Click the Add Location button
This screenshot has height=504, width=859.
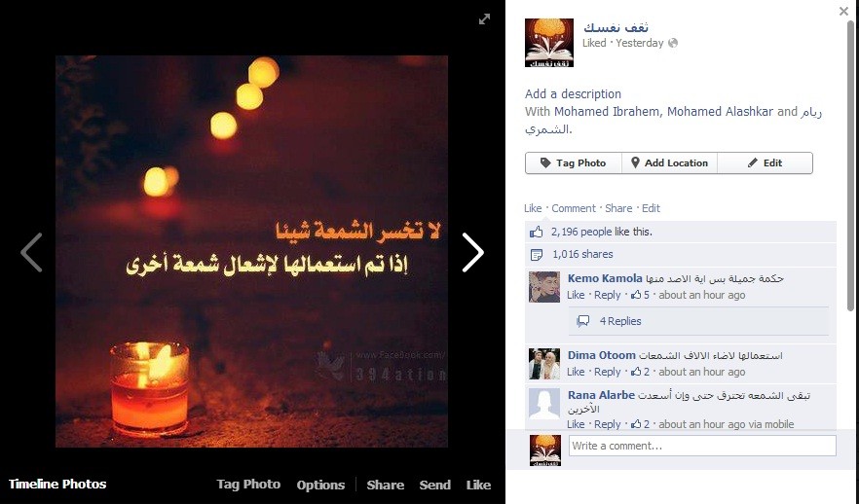pos(669,163)
